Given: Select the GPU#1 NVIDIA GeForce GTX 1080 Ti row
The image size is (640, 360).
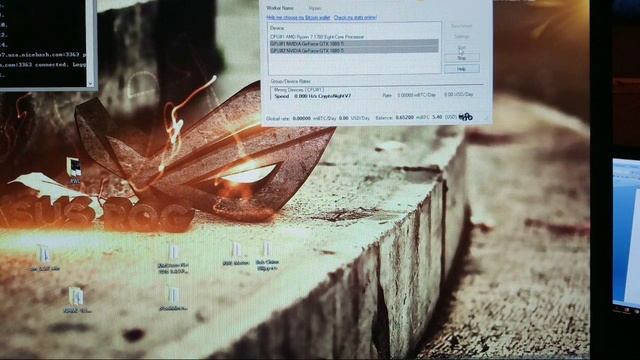Looking at the screenshot, I should (x=353, y=43).
